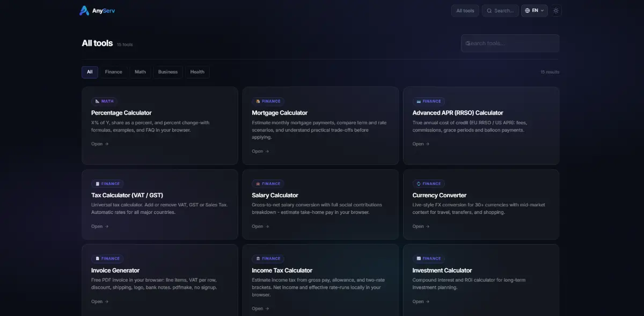Image resolution: width=644 pixels, height=316 pixels.
Task: Click the MATH badge on Percentage Calculator
Action: coord(104,101)
